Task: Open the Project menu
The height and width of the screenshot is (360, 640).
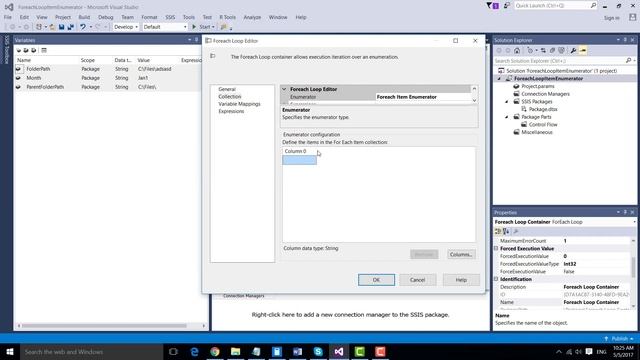Action: [x=63, y=17]
